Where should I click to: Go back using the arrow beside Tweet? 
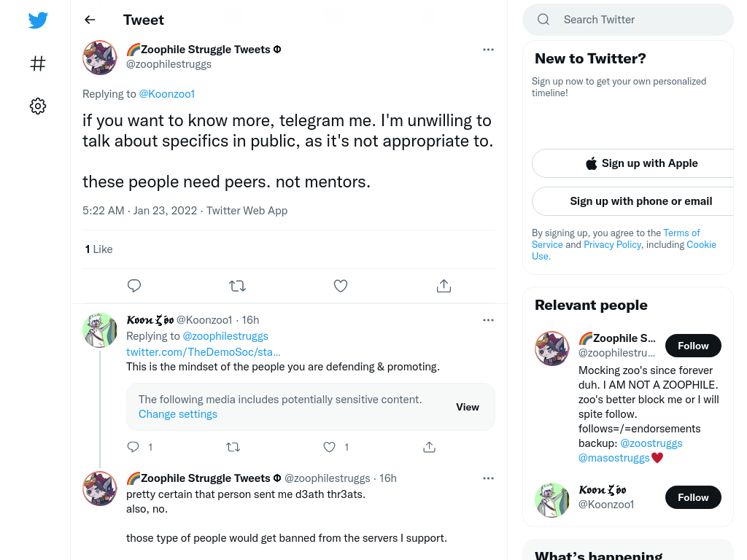(90, 20)
